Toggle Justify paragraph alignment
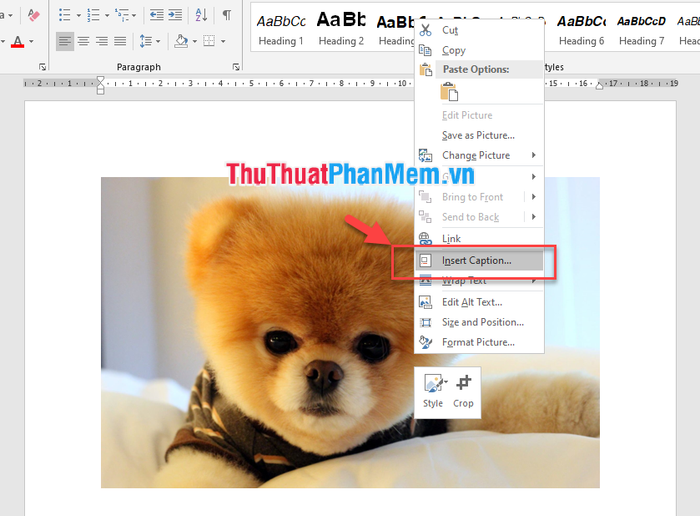 click(120, 41)
